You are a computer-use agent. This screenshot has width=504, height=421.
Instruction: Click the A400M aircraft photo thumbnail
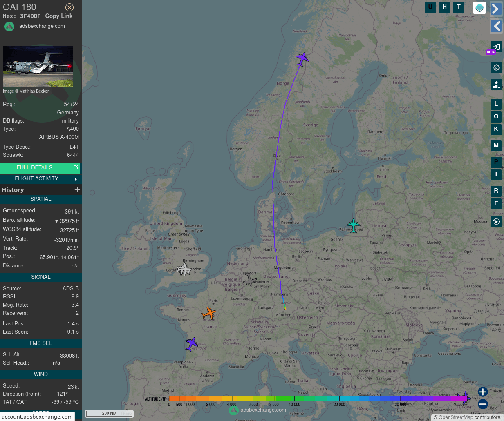coord(38,66)
